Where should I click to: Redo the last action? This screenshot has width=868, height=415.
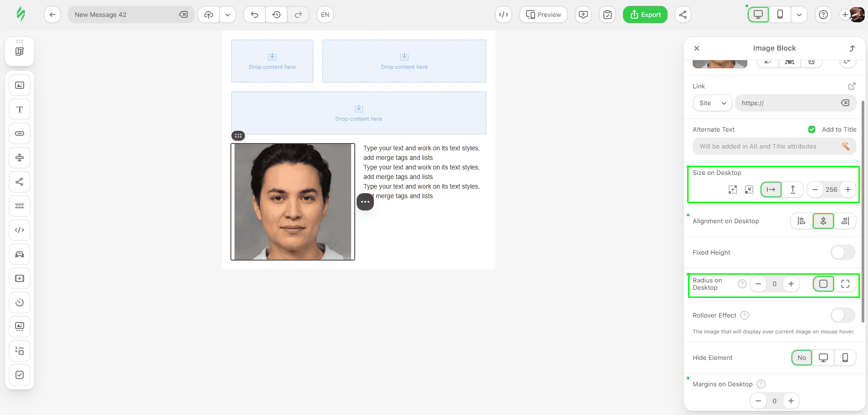click(298, 15)
